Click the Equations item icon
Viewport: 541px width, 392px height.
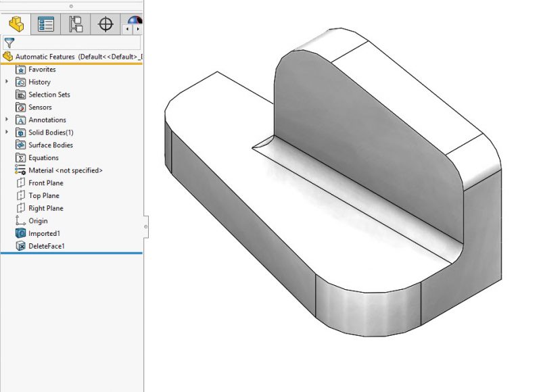point(20,158)
